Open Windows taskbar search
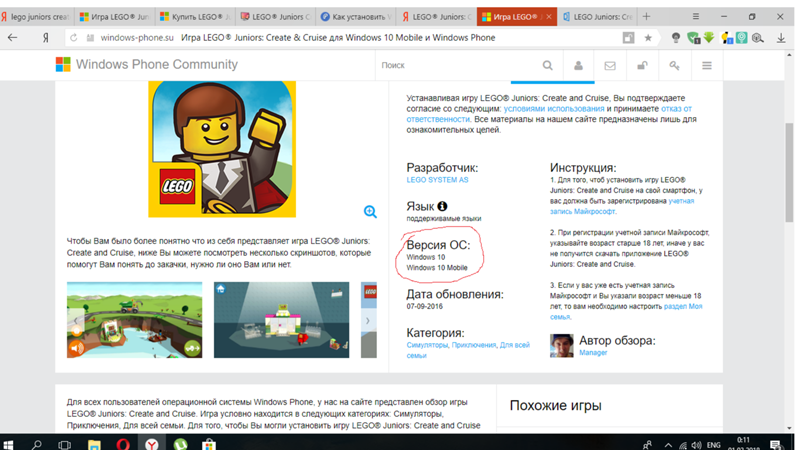 36,444
